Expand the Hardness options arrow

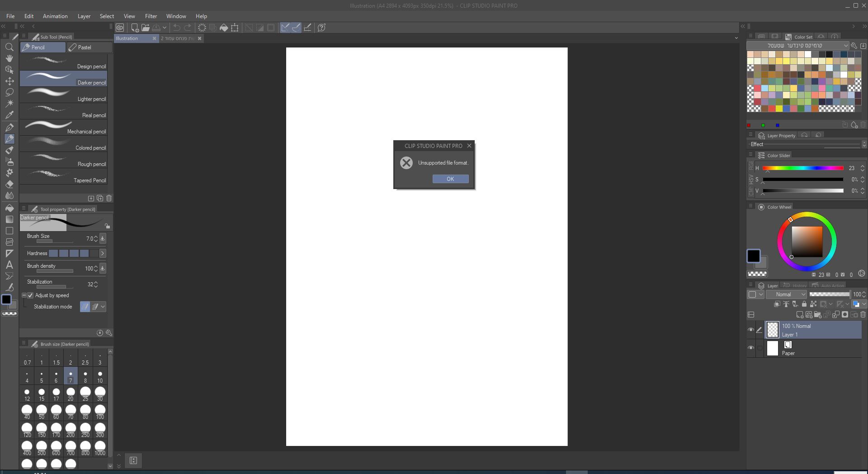coord(103,253)
